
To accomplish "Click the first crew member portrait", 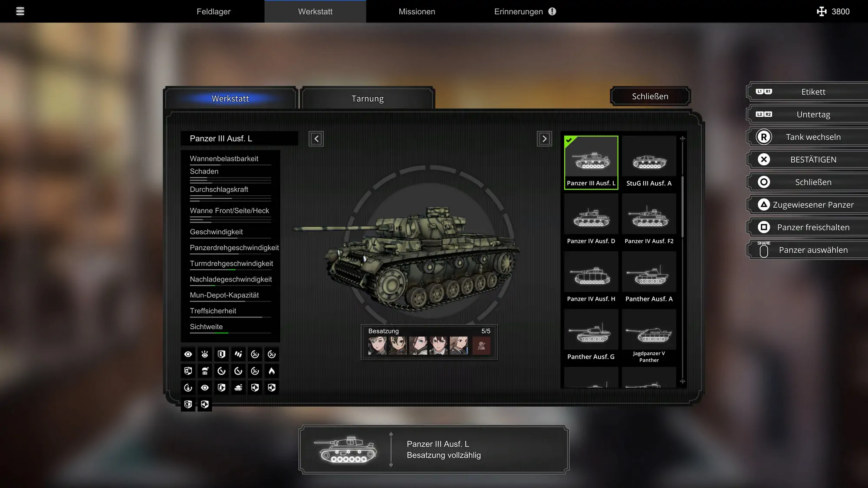I will click(377, 346).
